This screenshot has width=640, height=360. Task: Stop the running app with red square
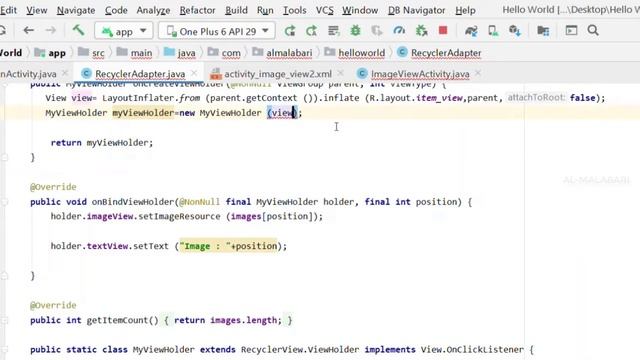443,30
